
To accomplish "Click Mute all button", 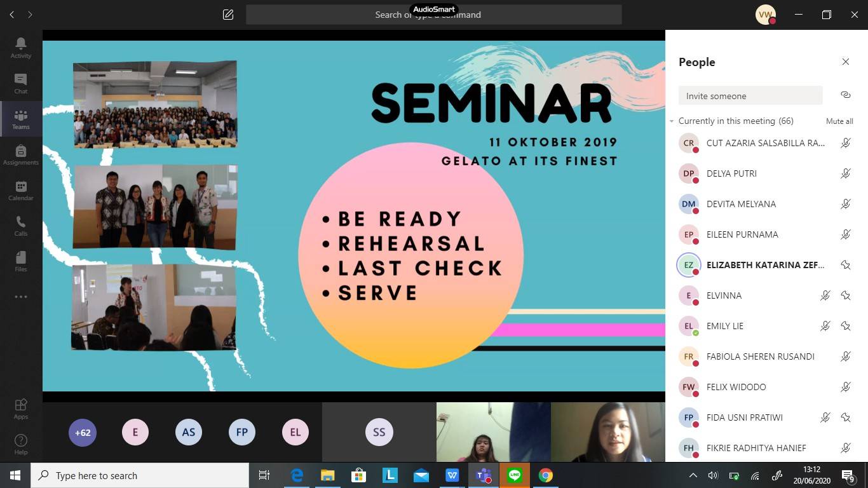I will [839, 121].
